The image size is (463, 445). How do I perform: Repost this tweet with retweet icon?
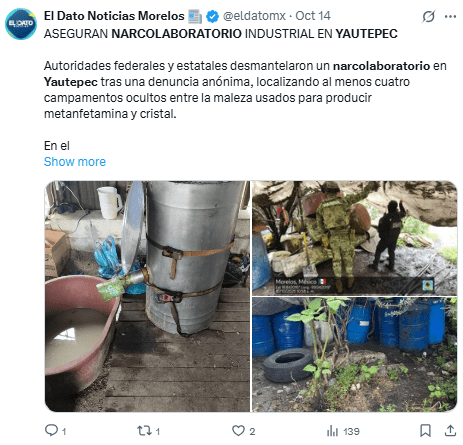(x=144, y=431)
